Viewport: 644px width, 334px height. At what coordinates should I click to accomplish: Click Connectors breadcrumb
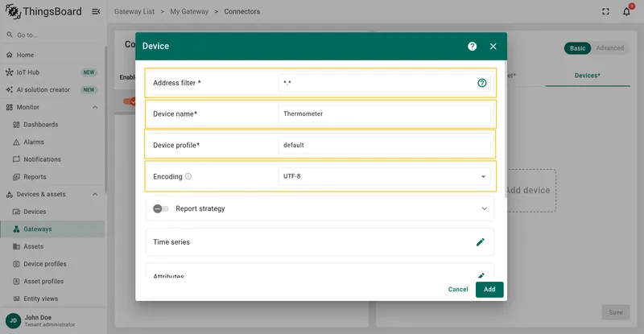[242, 11]
